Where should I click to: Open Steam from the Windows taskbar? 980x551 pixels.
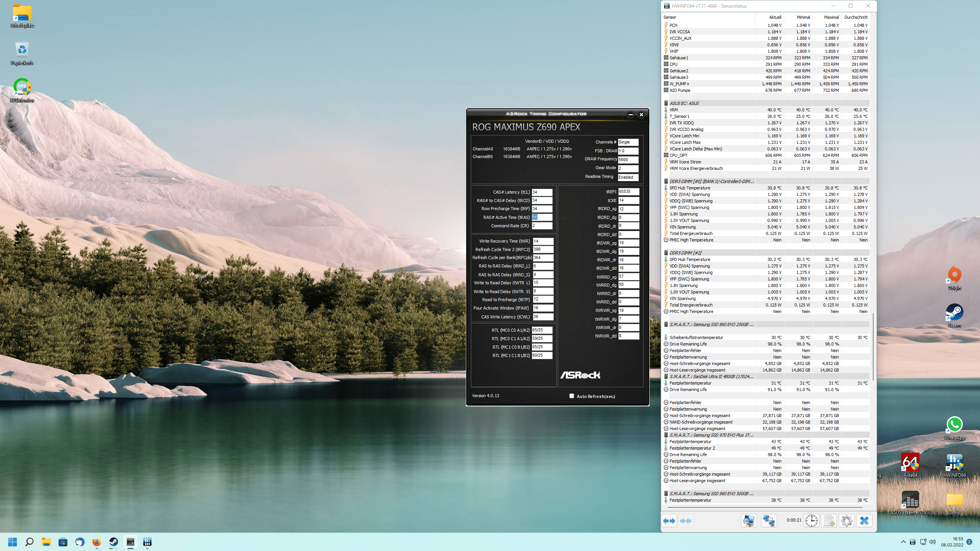114,542
